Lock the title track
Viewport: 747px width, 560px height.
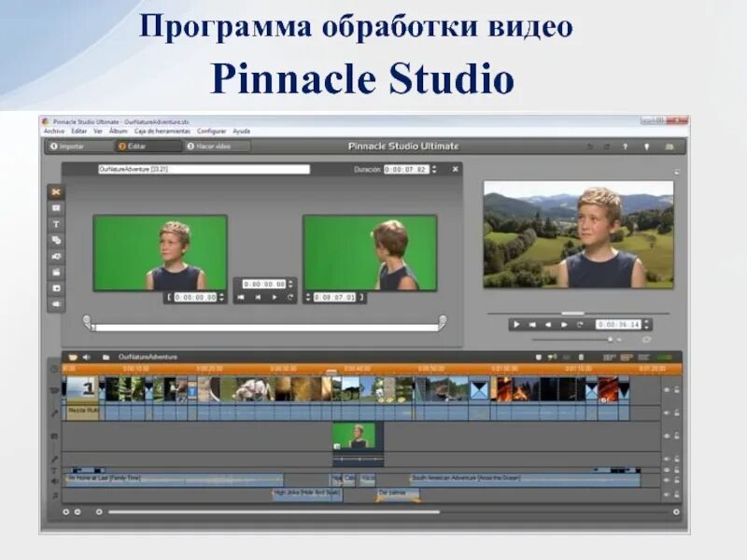(676, 470)
